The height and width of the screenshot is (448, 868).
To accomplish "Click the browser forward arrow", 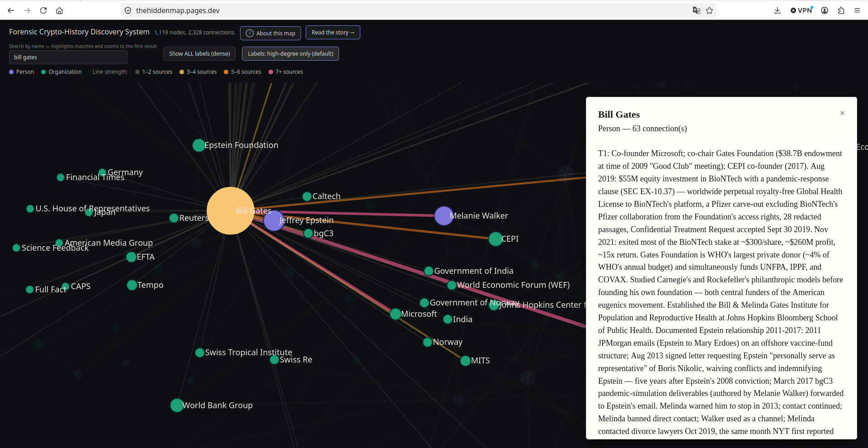I will click(x=27, y=10).
